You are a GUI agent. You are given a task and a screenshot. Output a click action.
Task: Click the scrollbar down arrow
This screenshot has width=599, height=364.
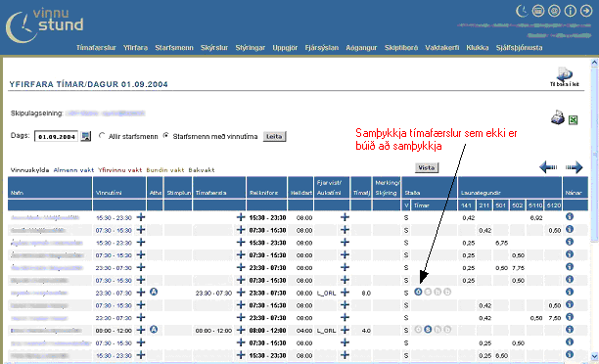click(x=594, y=357)
